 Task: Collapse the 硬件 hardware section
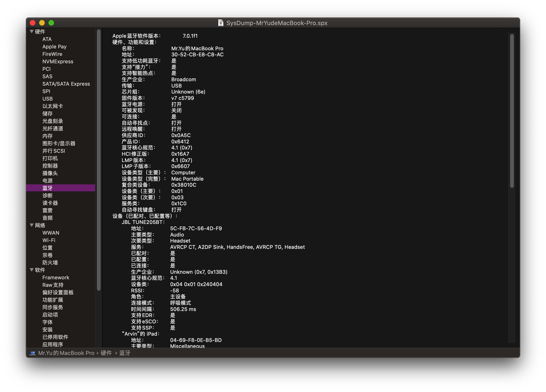(31, 31)
